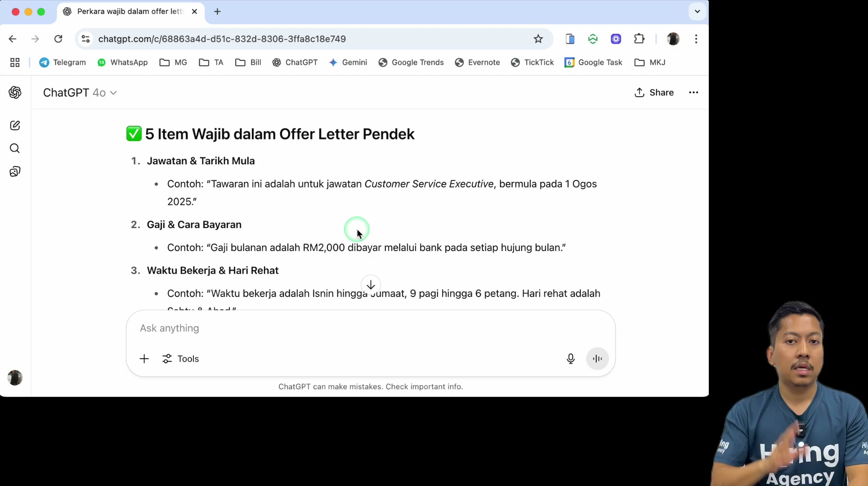Open the MG bookmarks folder
This screenshot has height=486, width=868.
(x=174, y=63)
